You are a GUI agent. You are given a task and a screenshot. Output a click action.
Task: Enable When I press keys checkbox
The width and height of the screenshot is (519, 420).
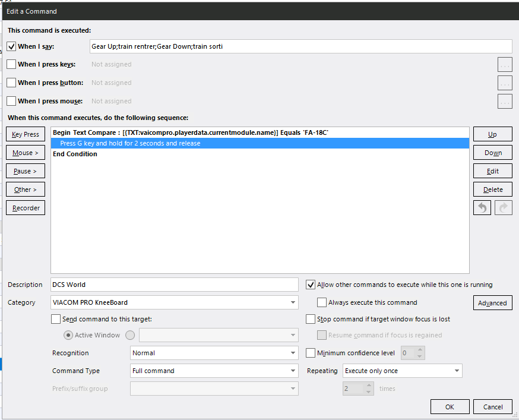[11, 64]
